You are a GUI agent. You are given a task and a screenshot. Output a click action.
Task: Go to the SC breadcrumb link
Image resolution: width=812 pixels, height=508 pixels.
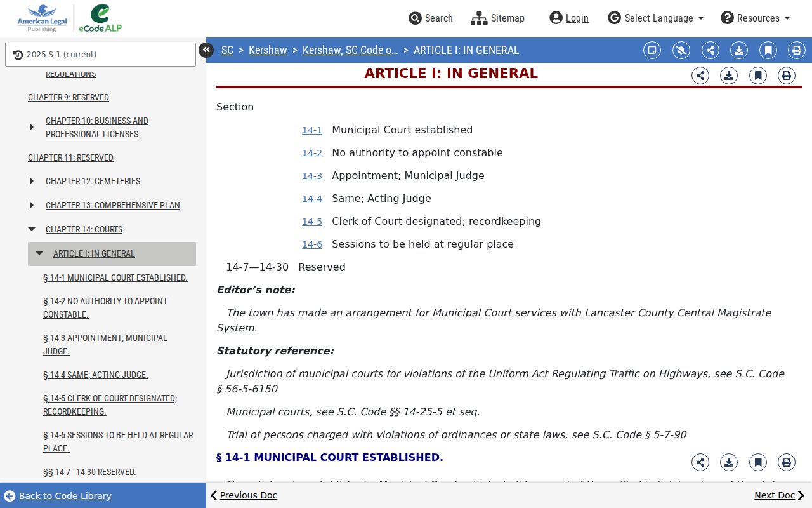pyautogui.click(x=227, y=50)
